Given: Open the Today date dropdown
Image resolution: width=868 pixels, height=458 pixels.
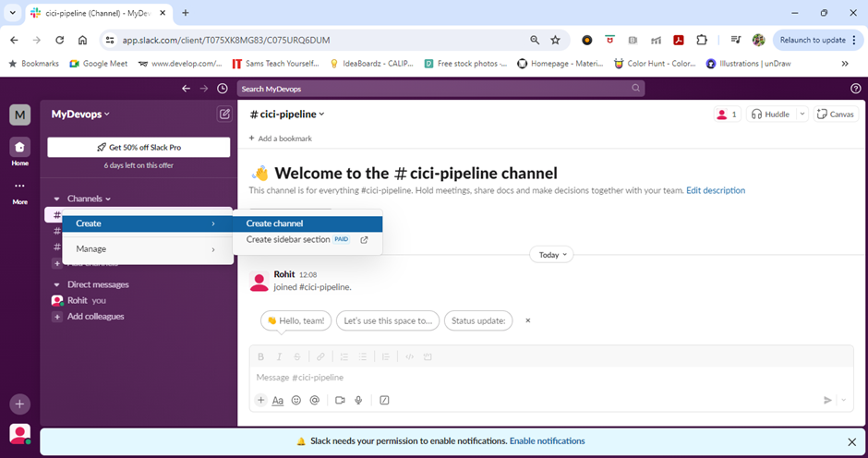Looking at the screenshot, I should [551, 255].
